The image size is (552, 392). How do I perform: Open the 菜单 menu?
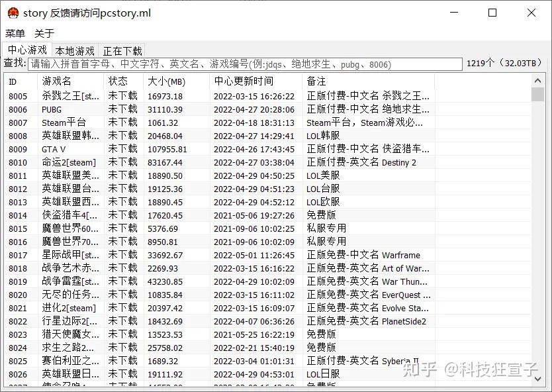point(15,33)
